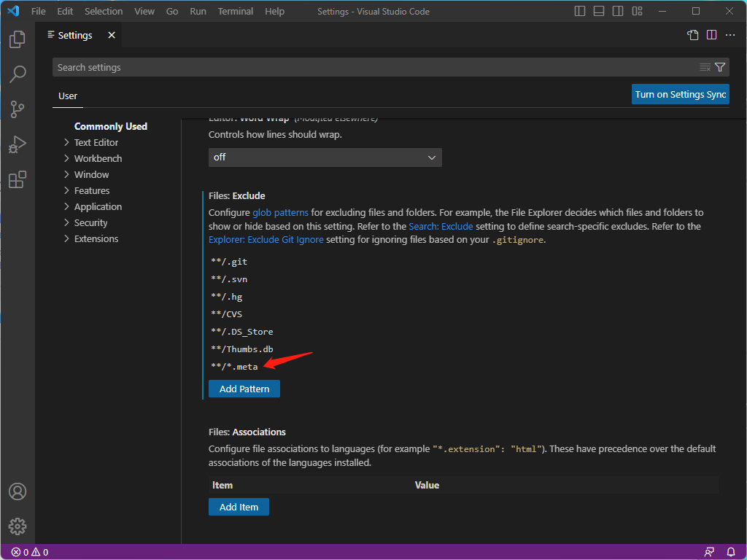Follow the Search: Exclude link
This screenshot has width=747, height=560.
[441, 226]
